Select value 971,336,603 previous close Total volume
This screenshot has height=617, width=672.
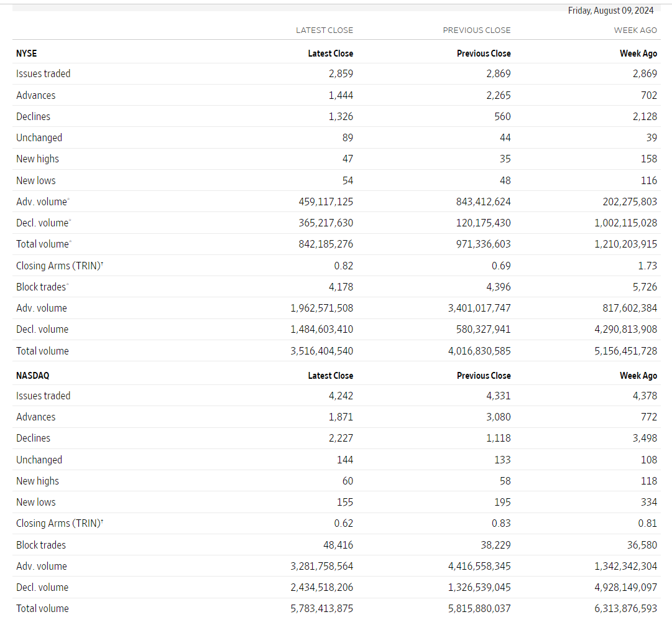pyautogui.click(x=484, y=244)
